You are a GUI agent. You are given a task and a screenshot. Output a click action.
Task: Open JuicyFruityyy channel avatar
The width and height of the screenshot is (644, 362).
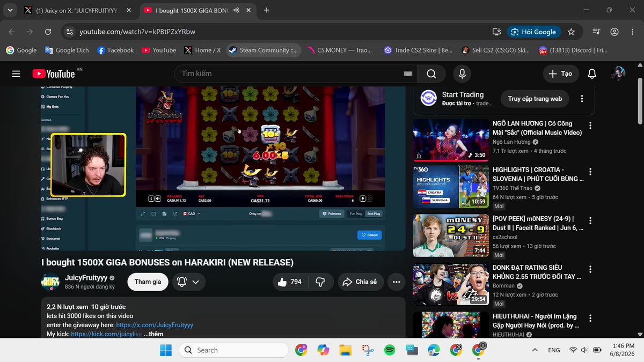pos(50,282)
